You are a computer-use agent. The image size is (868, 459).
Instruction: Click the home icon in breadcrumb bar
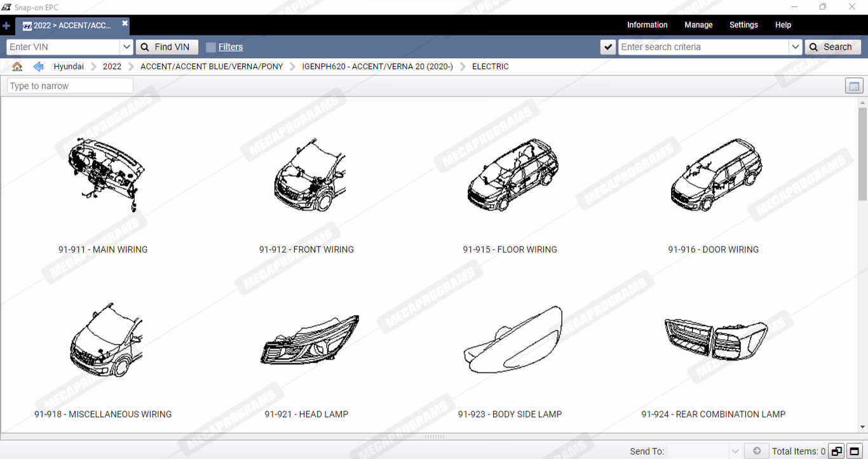coord(17,67)
